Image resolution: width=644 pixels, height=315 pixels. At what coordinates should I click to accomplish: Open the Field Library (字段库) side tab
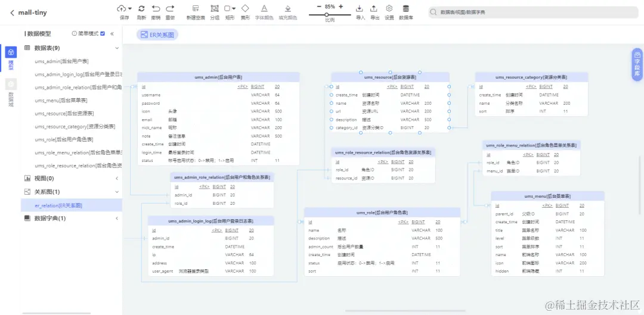click(637, 65)
